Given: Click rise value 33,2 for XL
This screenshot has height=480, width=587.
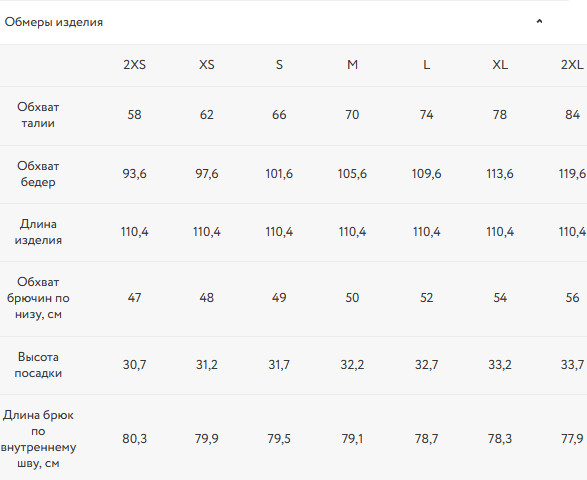Looking at the screenshot, I should [500, 364].
